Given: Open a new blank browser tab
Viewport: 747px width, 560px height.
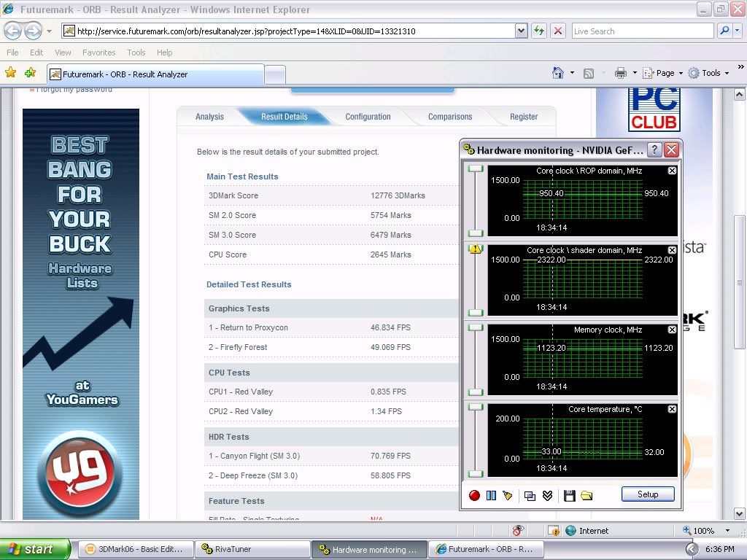Looking at the screenshot, I should (x=275, y=75).
